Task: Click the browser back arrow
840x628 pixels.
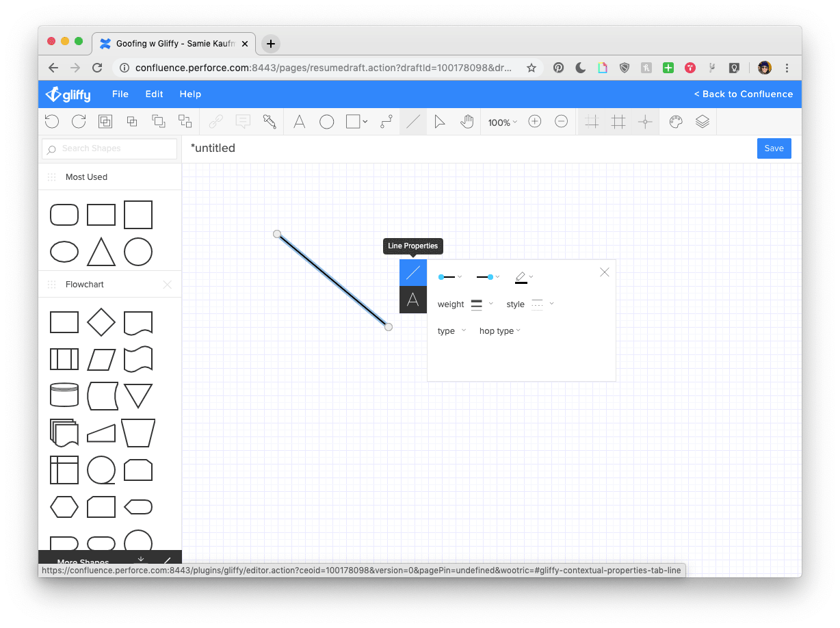Action: (x=53, y=68)
